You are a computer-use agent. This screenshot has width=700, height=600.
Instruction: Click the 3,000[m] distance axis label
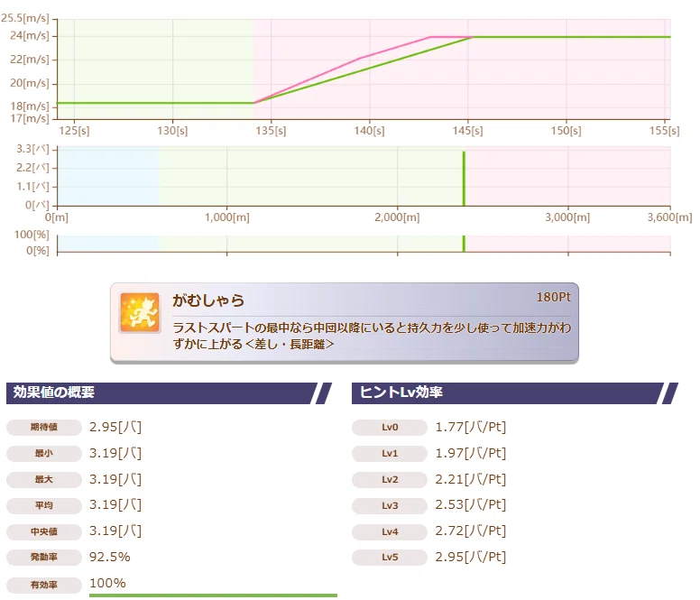coord(567,217)
